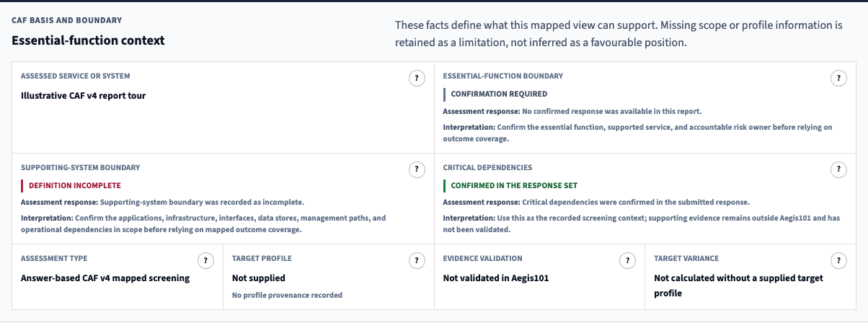Click the 'ESSENTIAL-FUNCTION BOUNDARY' label
868x323 pixels.
[x=503, y=76]
